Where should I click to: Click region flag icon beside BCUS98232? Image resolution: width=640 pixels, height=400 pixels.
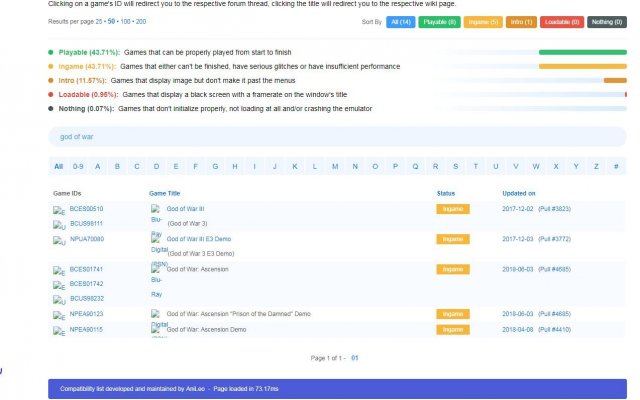[59, 300]
